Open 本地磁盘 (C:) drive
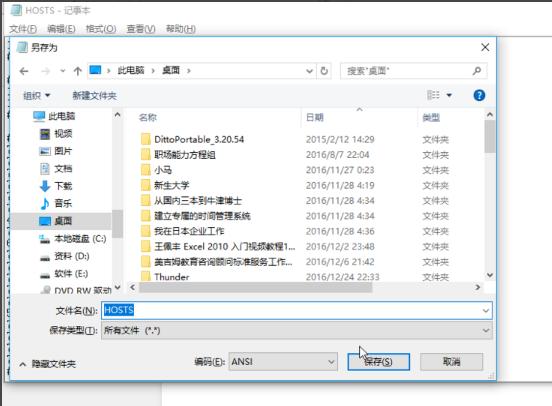This screenshot has height=406, width=552. point(80,239)
